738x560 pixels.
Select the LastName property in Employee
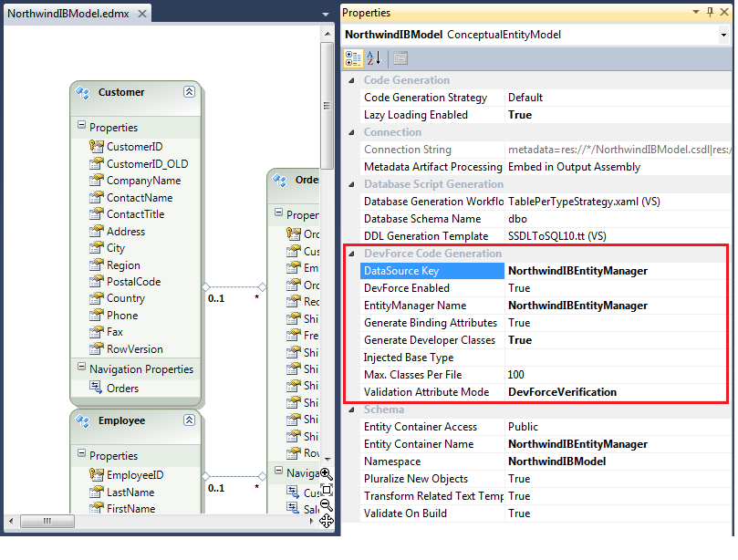click(130, 493)
